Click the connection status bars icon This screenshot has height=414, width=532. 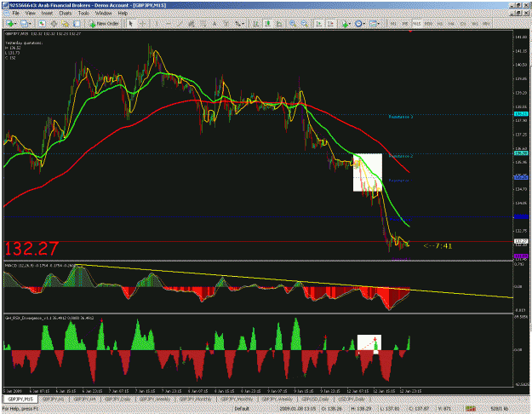pyautogui.click(x=470, y=409)
